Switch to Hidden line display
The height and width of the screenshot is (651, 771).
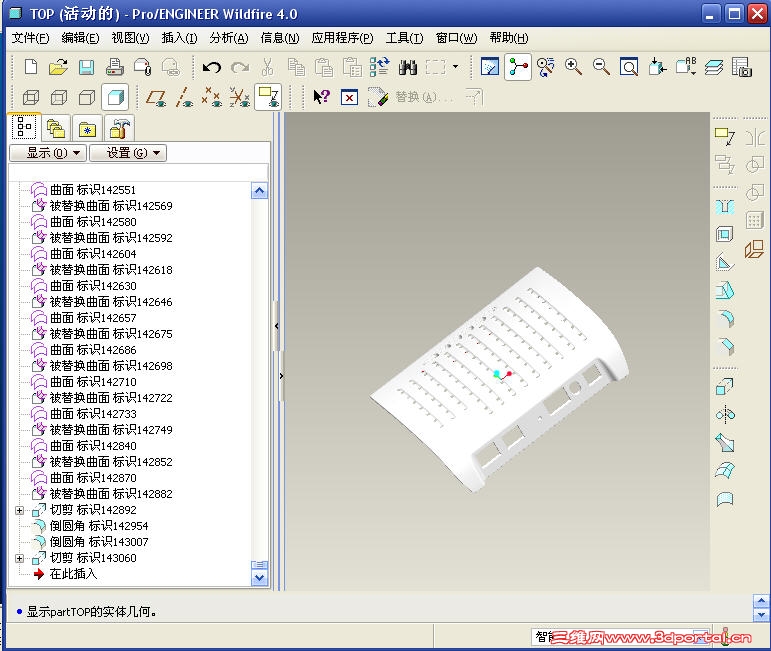coord(59,97)
